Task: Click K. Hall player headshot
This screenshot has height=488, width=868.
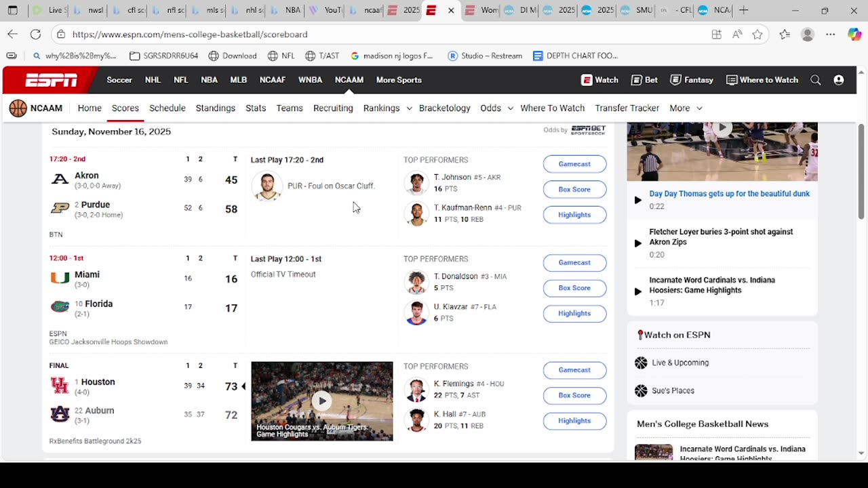Action: pos(416,420)
